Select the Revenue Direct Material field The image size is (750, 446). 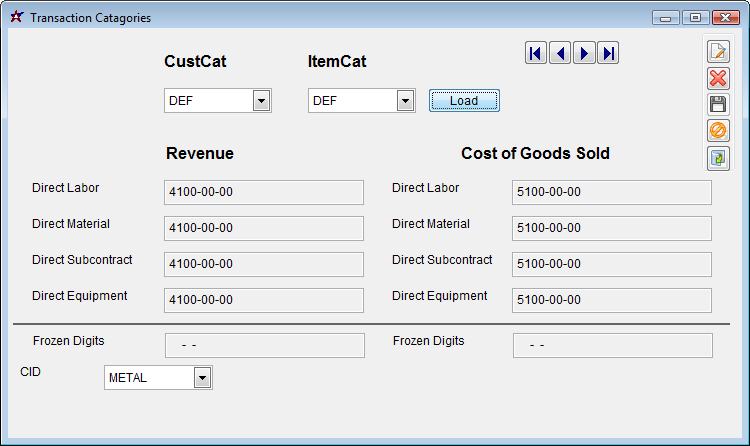(x=263, y=228)
